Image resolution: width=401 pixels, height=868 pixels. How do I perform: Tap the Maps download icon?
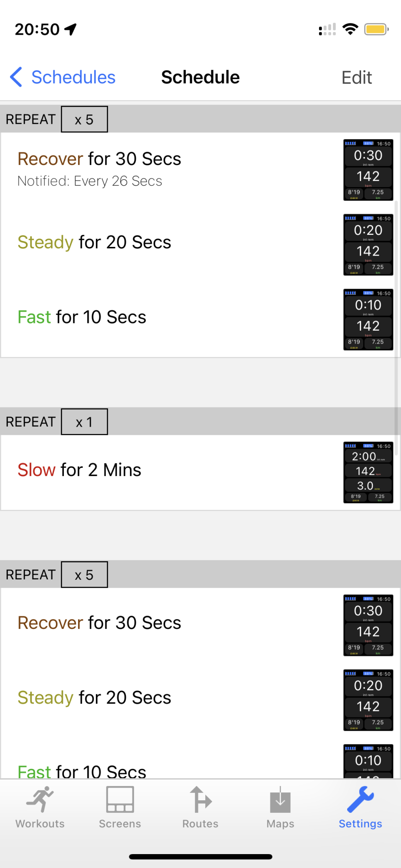pyautogui.click(x=280, y=800)
